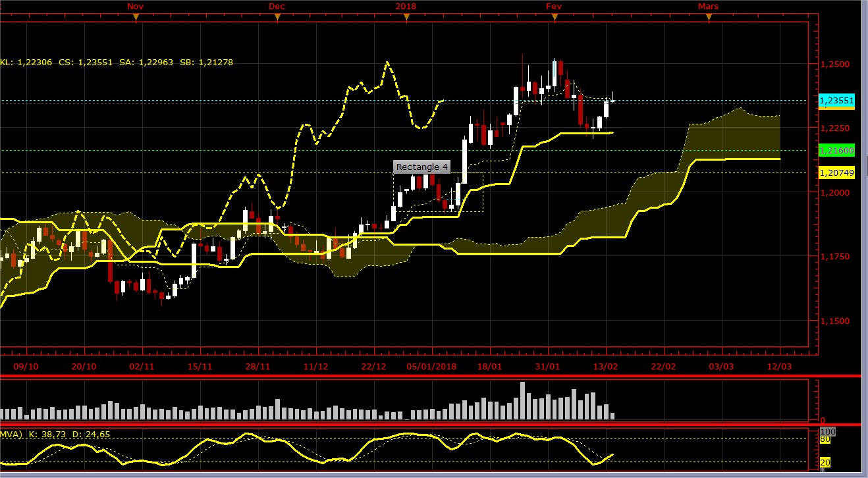
Task: Click the 13/02 date axis label
Action: point(605,366)
